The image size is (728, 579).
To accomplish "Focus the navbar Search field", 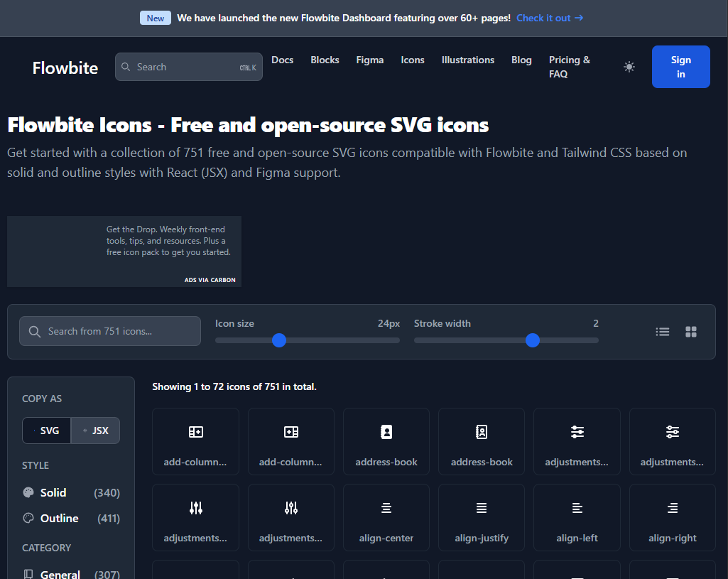I will click(x=188, y=67).
